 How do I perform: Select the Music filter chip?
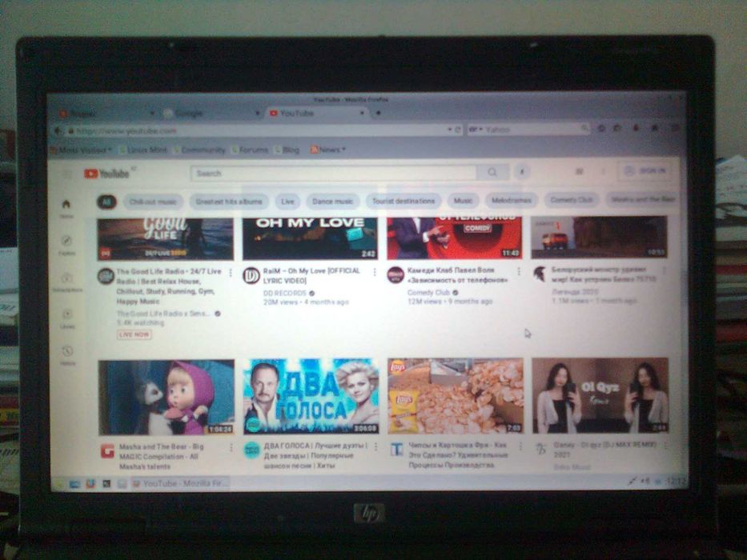pos(463,201)
